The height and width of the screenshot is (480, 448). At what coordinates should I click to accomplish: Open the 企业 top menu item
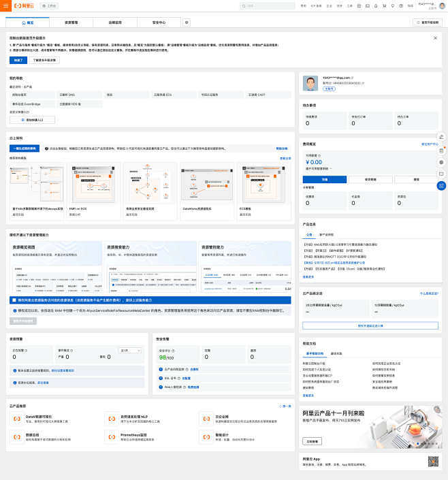pyautogui.click(x=329, y=6)
